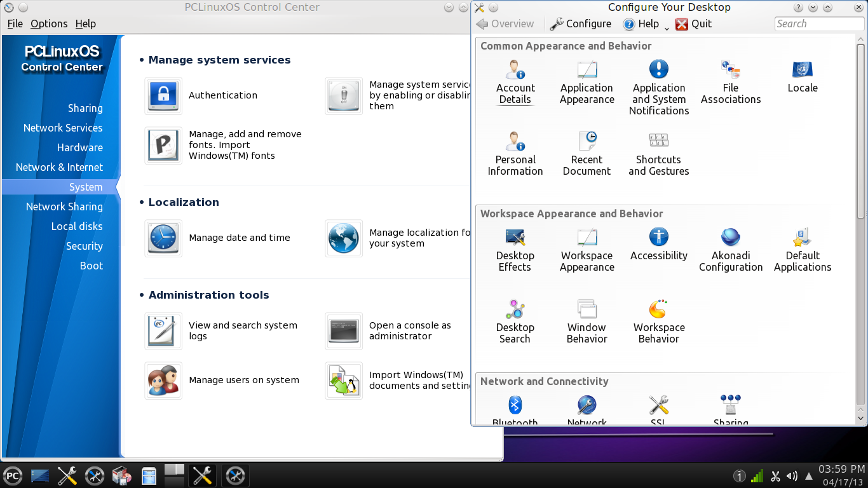Open Workspace Behavior settings
This screenshot has height=488, width=868.
coord(659,322)
